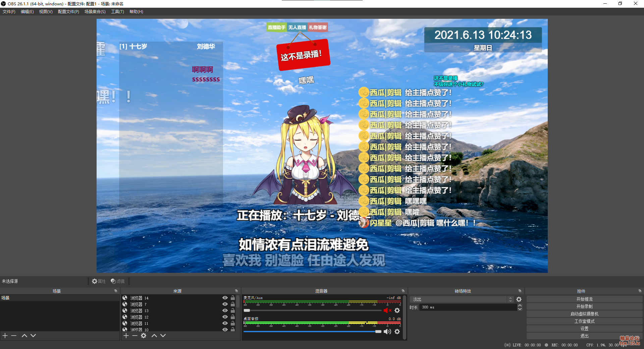This screenshot has width=644, height=349.
Task: Open 麦克风/Aux audio settings gear
Action: click(397, 310)
